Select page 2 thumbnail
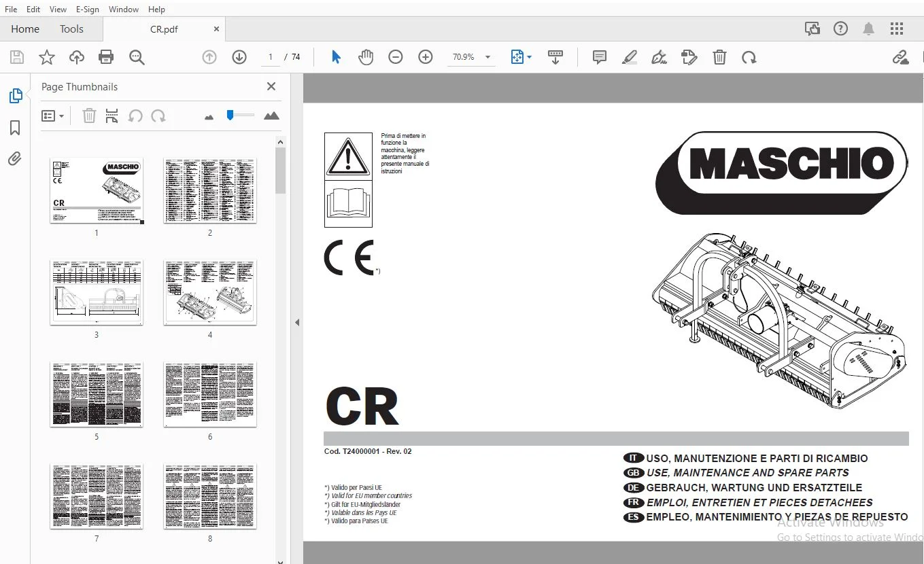 [210, 190]
